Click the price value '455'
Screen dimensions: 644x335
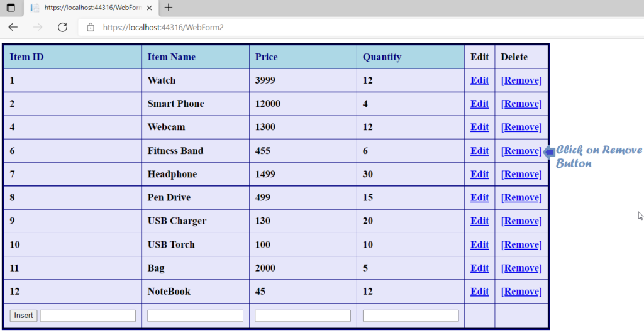coord(262,151)
